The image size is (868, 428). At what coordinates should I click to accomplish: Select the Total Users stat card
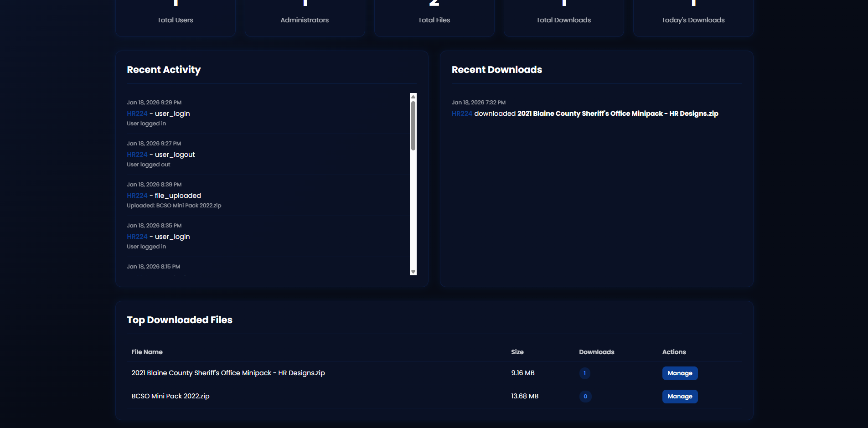pos(175,17)
